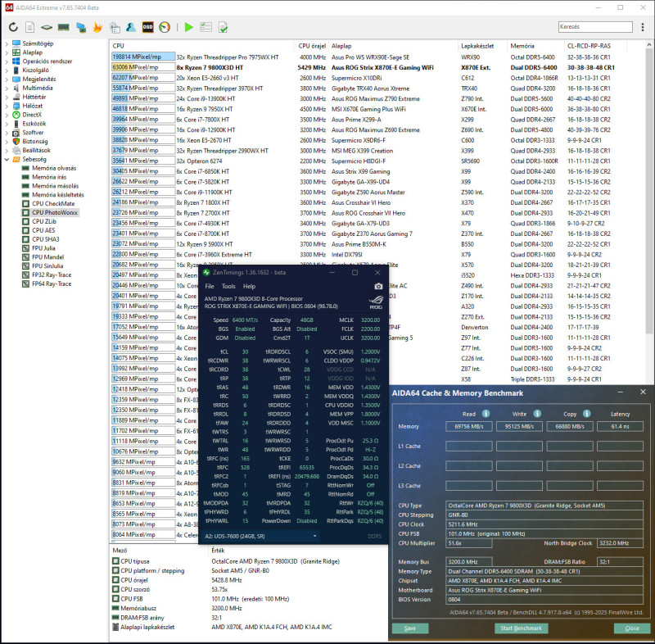Viewport: 655px width, 644px height.
Task: Select Memória késleltetés benchmark
Action: [x=57, y=195]
